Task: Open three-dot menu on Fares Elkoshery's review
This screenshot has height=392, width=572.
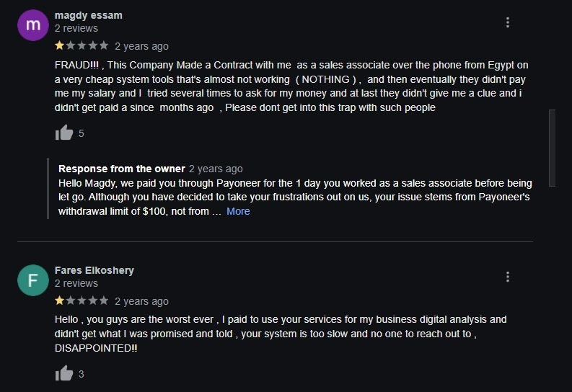Action: 508,277
